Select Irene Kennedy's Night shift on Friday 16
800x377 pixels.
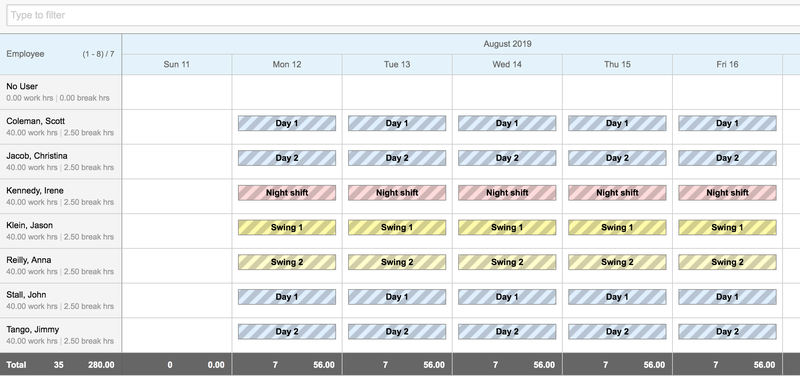pyautogui.click(x=728, y=192)
